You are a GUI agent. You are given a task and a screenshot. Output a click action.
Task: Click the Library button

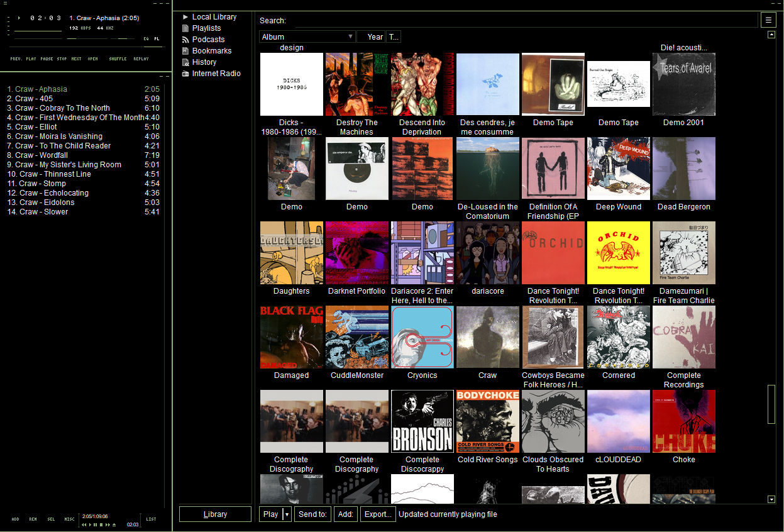215,514
